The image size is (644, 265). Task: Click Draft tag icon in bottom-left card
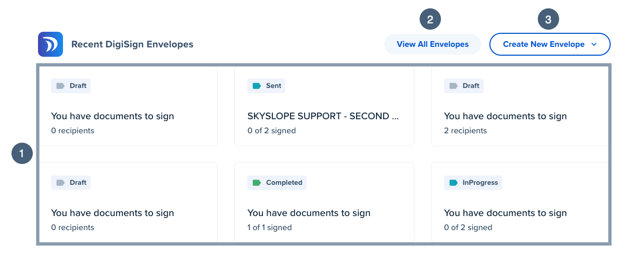60,183
